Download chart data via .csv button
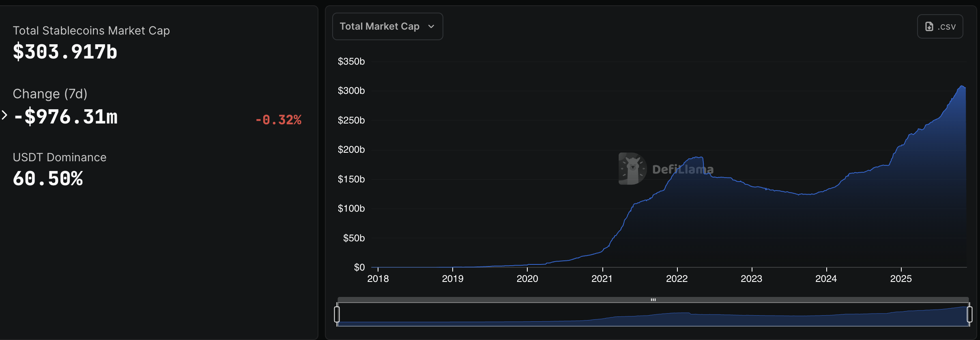Image resolution: width=980 pixels, height=340 pixels. (940, 26)
